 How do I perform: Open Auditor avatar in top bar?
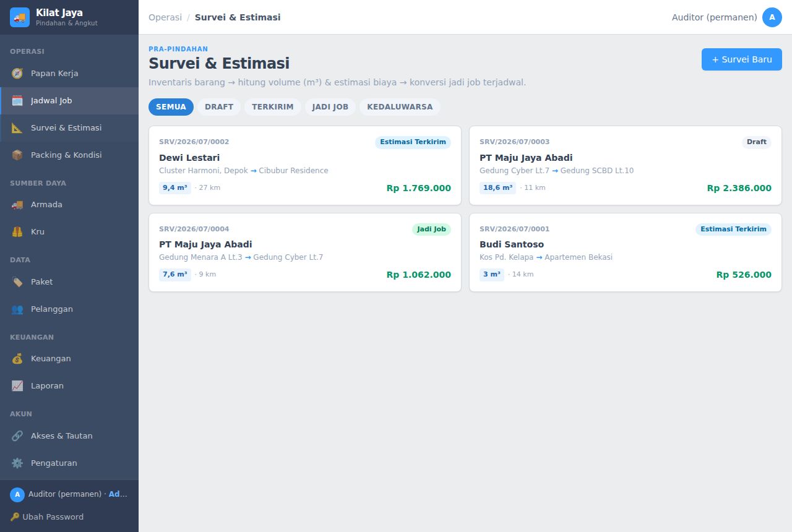click(x=772, y=17)
